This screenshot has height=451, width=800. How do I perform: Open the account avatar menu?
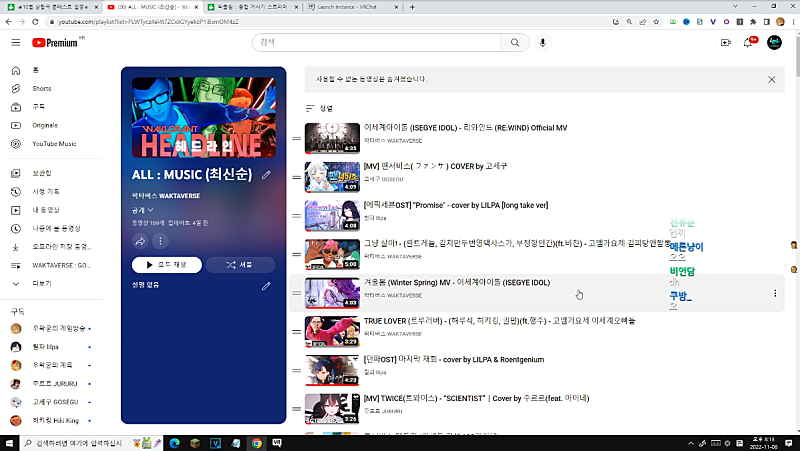pyautogui.click(x=774, y=43)
